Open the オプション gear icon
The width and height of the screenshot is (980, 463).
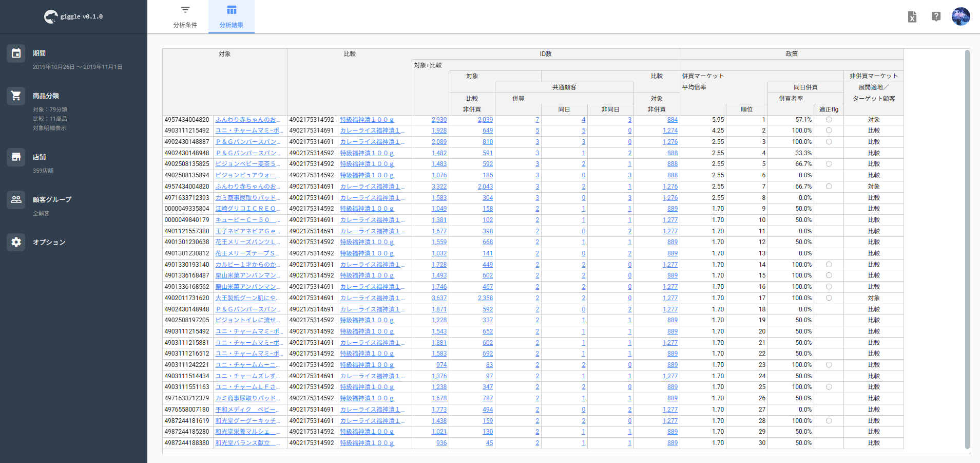pyautogui.click(x=16, y=242)
